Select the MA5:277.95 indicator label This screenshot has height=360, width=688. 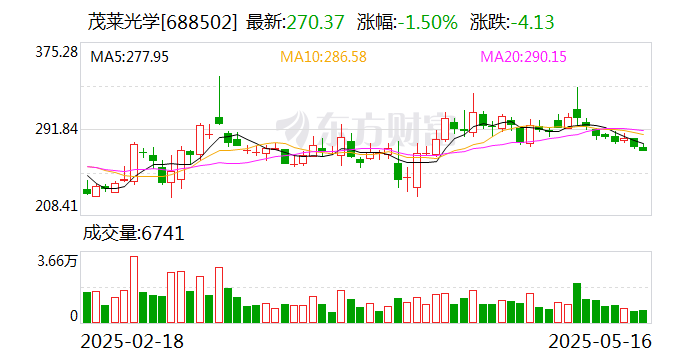click(129, 57)
